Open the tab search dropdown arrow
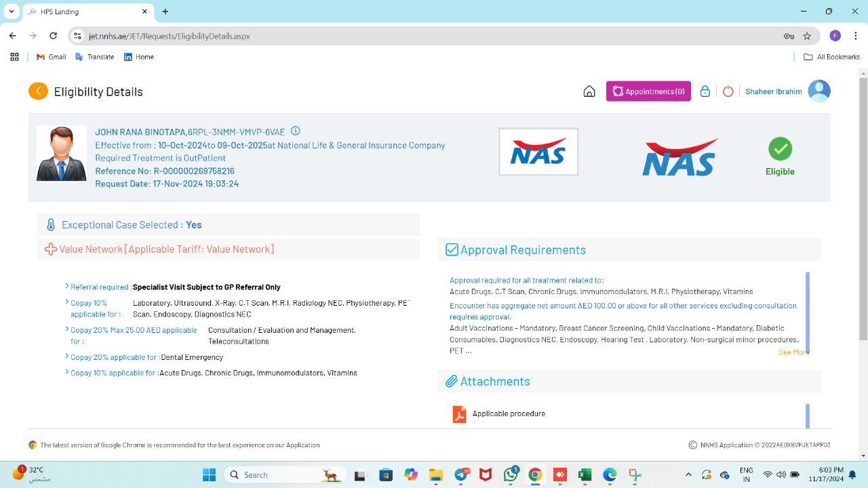 (x=12, y=12)
